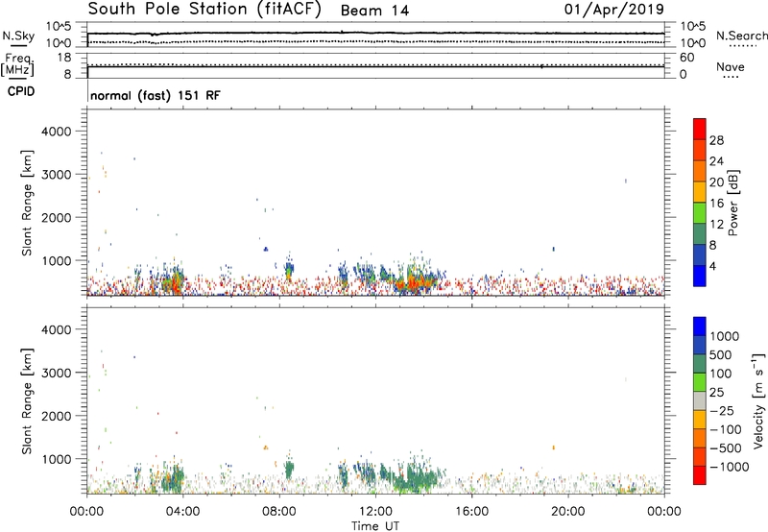This screenshot has height=532, width=768.
Task: Click the 'Velocity [m s⁻¹]' colorbar title
Action: pyautogui.click(x=758, y=400)
